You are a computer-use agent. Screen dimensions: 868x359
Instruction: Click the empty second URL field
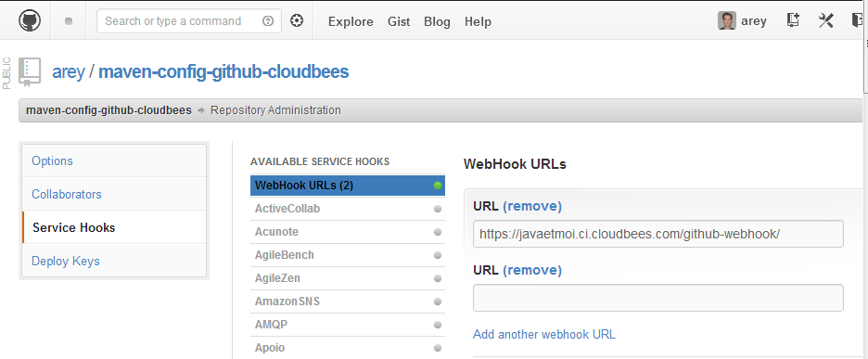click(658, 298)
